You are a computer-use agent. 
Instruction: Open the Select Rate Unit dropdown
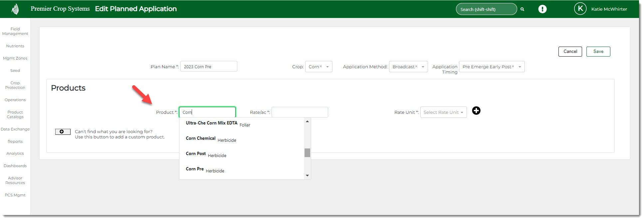pos(443,112)
